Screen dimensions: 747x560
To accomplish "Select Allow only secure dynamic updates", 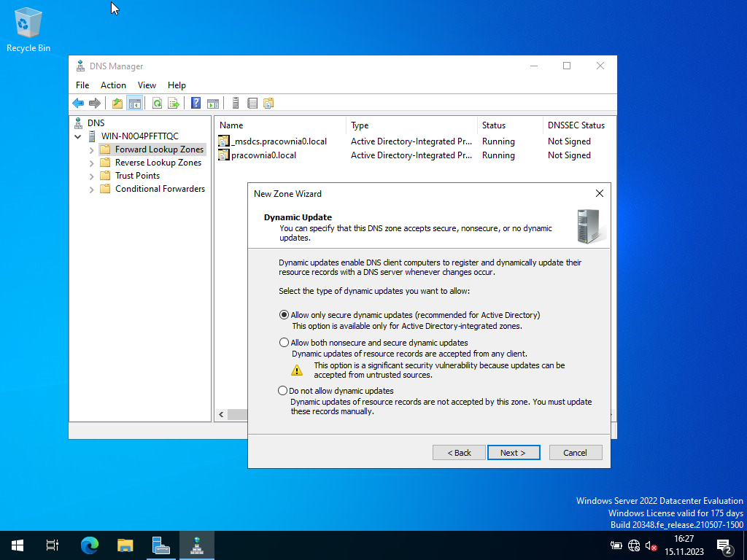I will tap(284, 315).
